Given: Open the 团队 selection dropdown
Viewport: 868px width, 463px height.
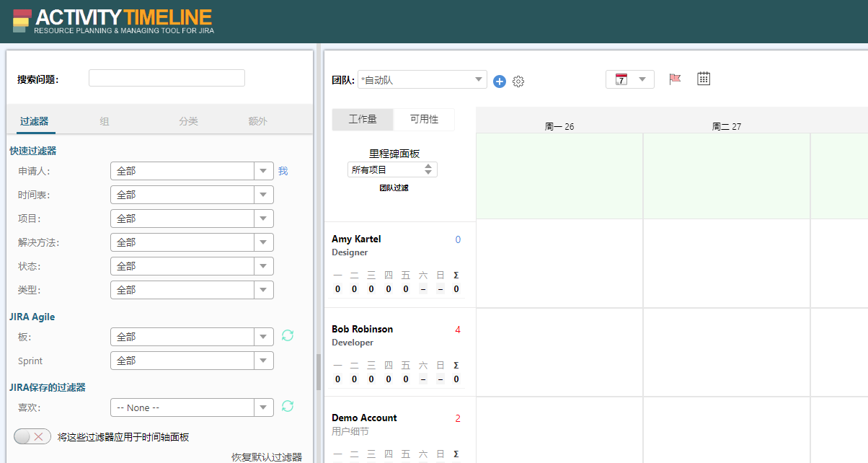Looking at the screenshot, I should tap(478, 80).
